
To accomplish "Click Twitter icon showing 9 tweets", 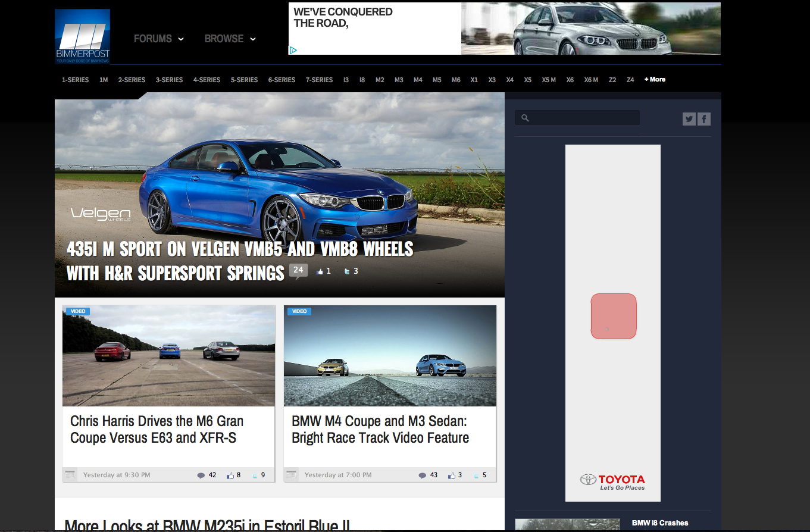I will tap(255, 475).
